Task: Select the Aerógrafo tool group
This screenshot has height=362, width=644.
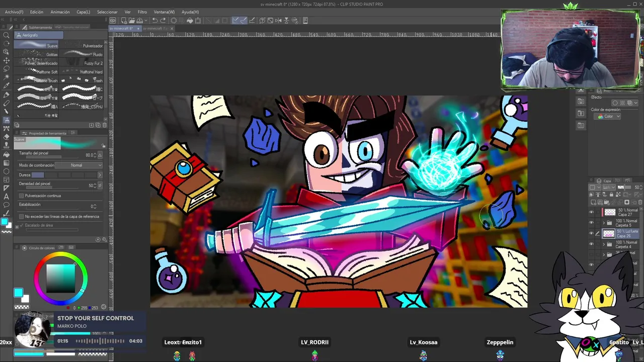Action: click(x=39, y=35)
